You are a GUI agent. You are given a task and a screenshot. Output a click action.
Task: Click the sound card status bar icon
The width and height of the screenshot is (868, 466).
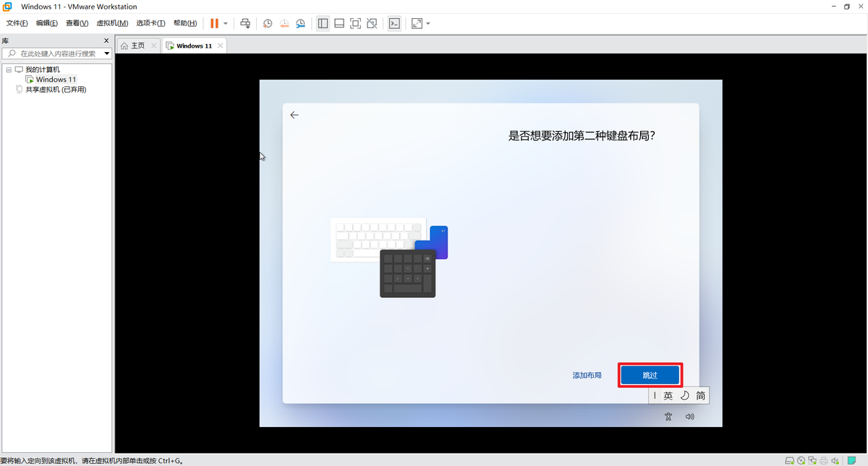pyautogui.click(x=835, y=461)
